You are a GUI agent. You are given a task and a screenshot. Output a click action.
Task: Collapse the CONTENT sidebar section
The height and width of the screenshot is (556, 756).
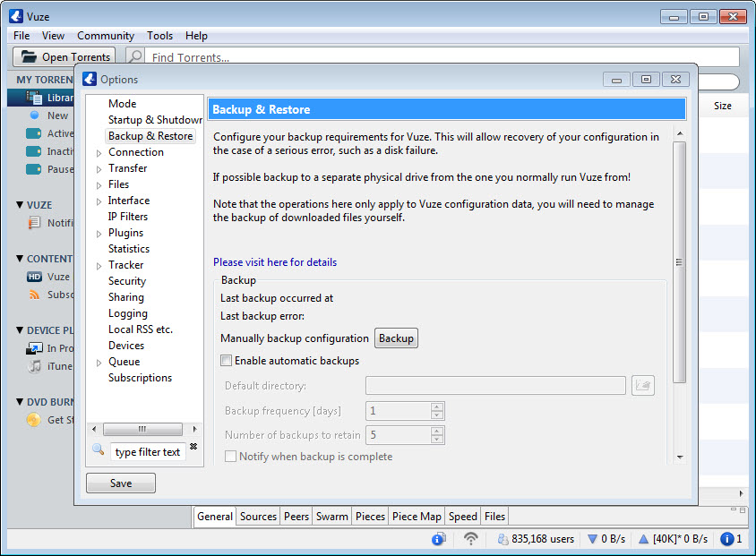tap(20, 259)
